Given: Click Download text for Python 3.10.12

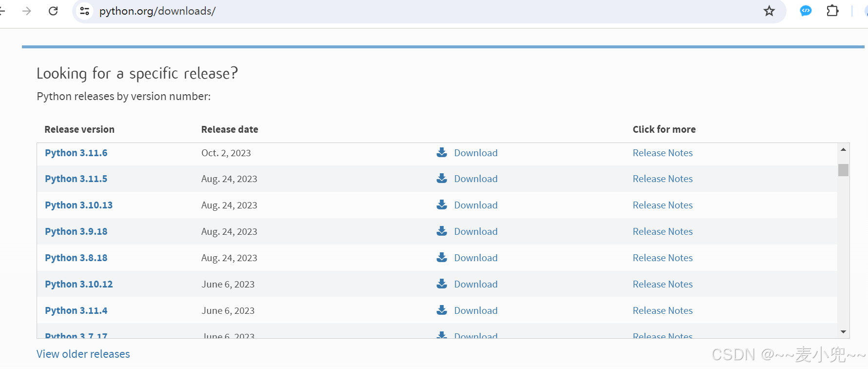Looking at the screenshot, I should click(476, 284).
